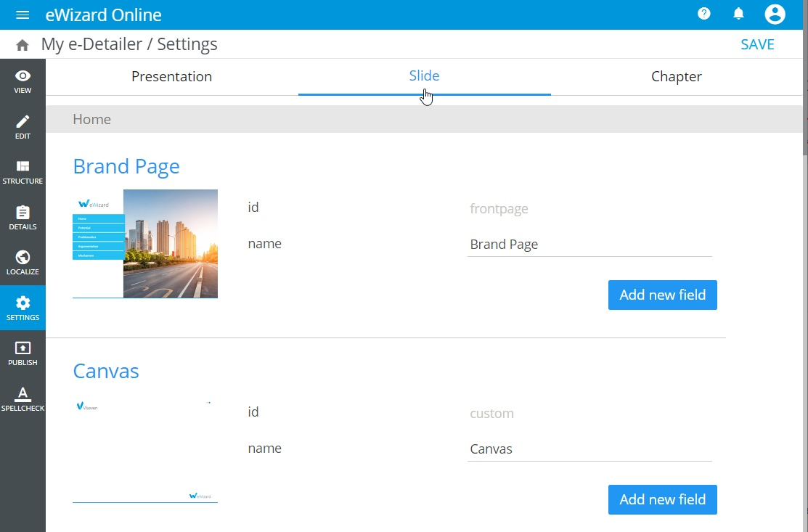Open the notifications bell
This screenshot has height=532, width=808.
(738, 14)
